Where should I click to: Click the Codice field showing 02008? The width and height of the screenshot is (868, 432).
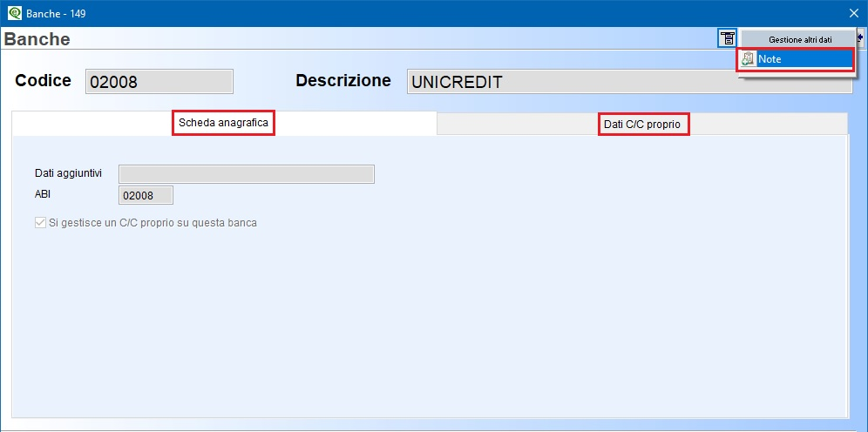coord(159,82)
